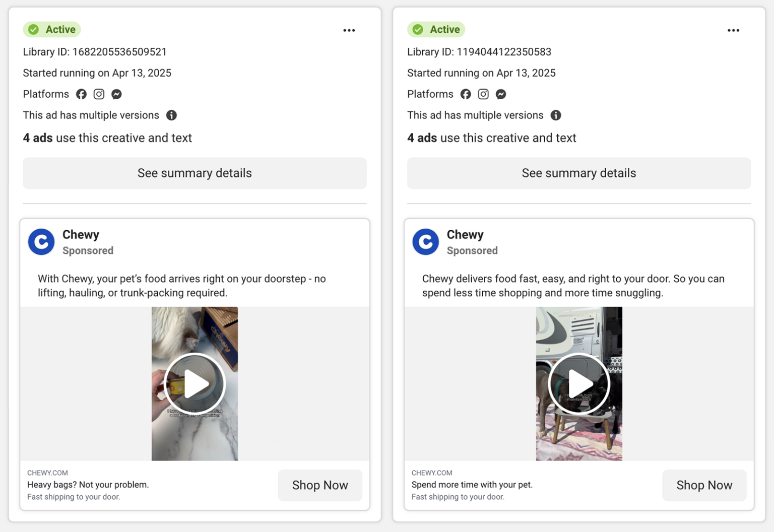Open Chewy page name on snuggling ad
The height and width of the screenshot is (532, 774).
point(465,235)
